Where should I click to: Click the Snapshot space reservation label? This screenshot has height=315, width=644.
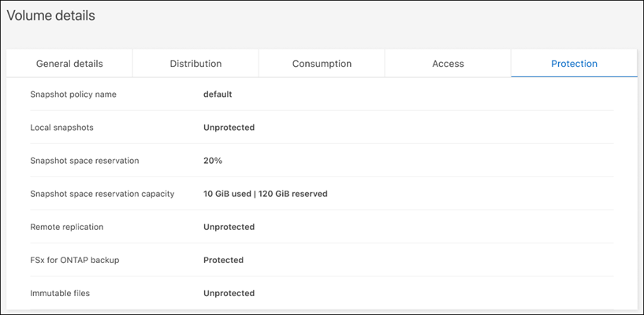point(84,161)
